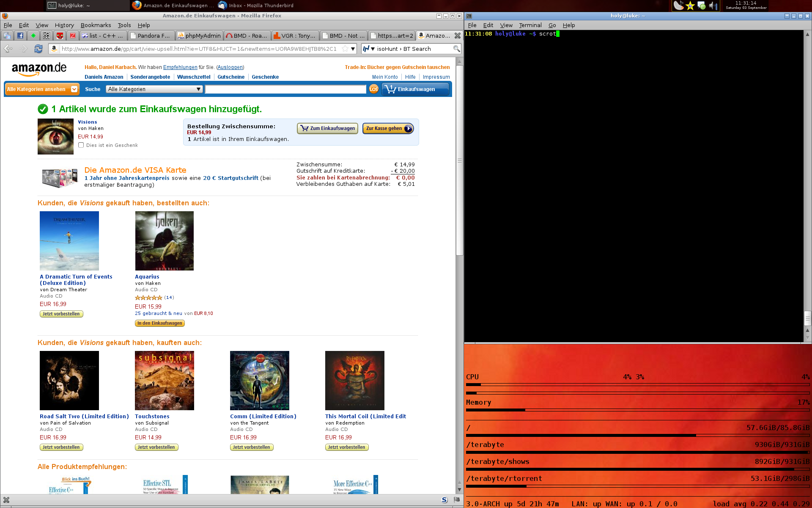The image size is (812, 508).
Task: Click 'Comm (Limited Edition)' title link
Action: (263, 417)
